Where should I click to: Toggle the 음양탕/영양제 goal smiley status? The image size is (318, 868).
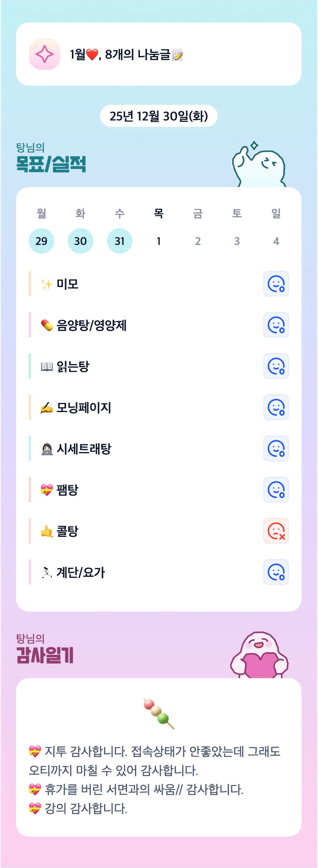[x=276, y=325]
